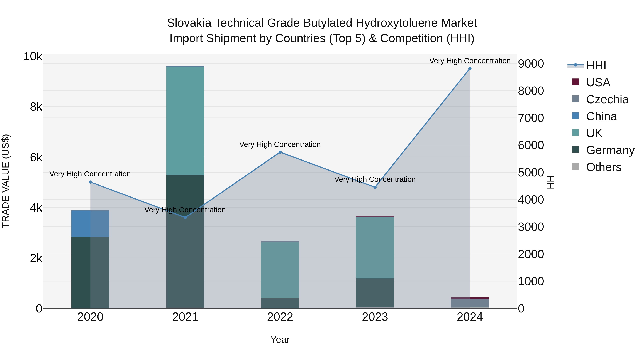Select the 2022 HHI data point
The height and width of the screenshot is (362, 644).
click(280, 152)
